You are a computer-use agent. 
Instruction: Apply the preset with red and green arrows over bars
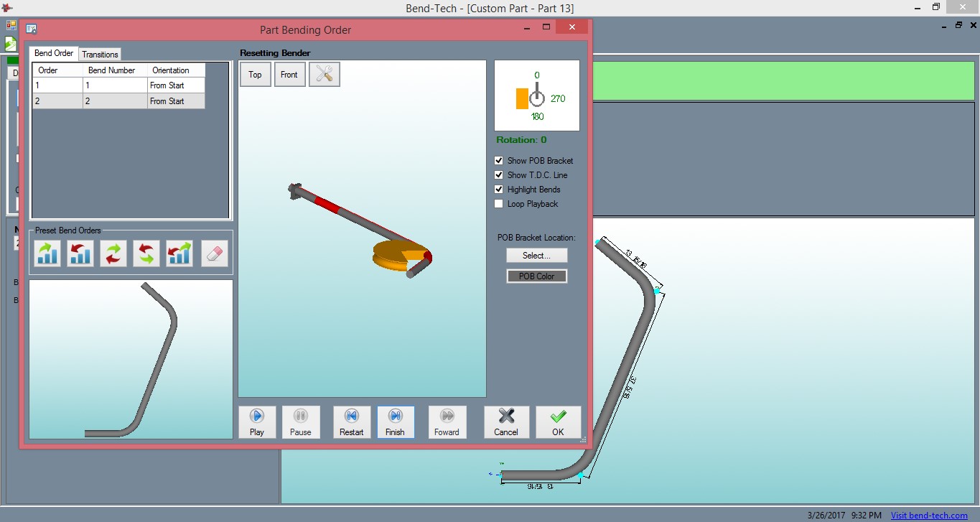click(x=179, y=253)
